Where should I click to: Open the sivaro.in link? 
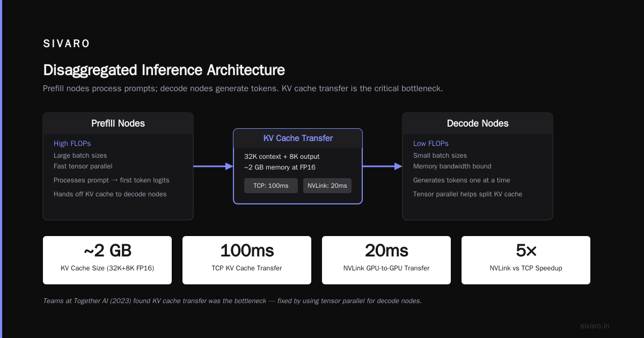click(595, 326)
